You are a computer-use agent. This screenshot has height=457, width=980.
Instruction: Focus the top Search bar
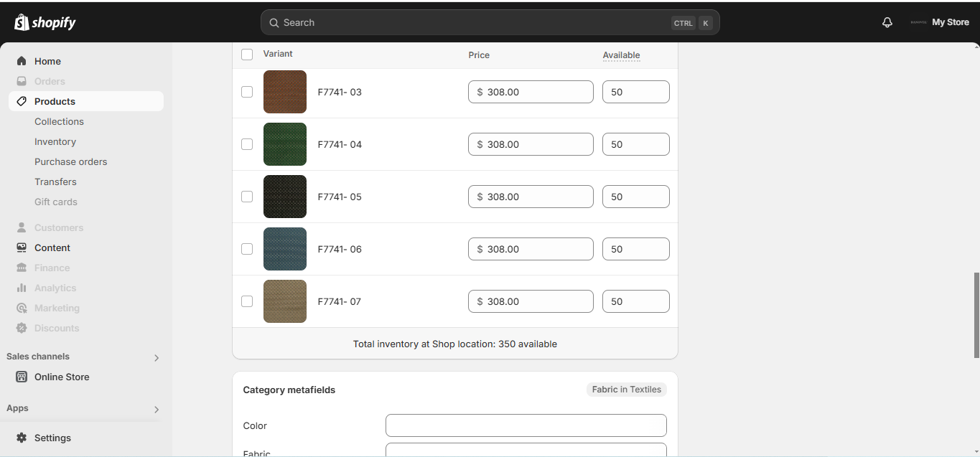tap(490, 22)
